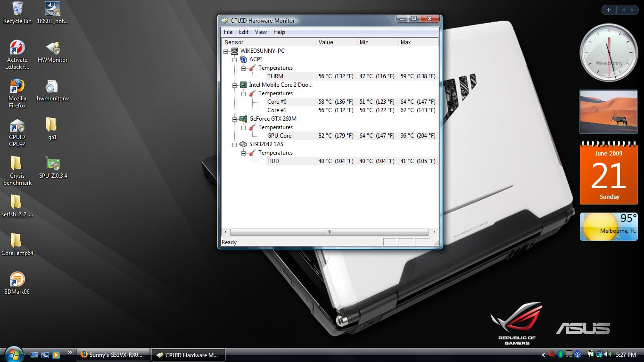This screenshot has height=362, width=644.
Task: Select the hwmonitorw desktop file icon
Action: pos(52,90)
